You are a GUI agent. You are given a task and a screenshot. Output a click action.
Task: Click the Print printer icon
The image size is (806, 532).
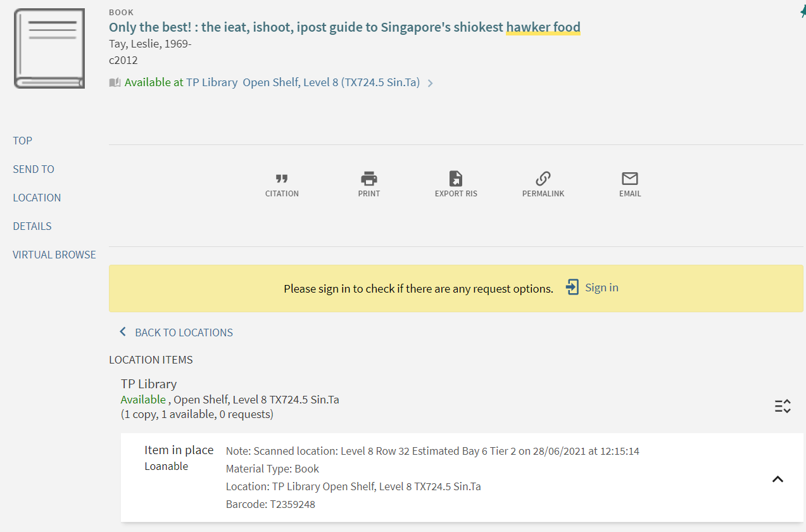[369, 179]
